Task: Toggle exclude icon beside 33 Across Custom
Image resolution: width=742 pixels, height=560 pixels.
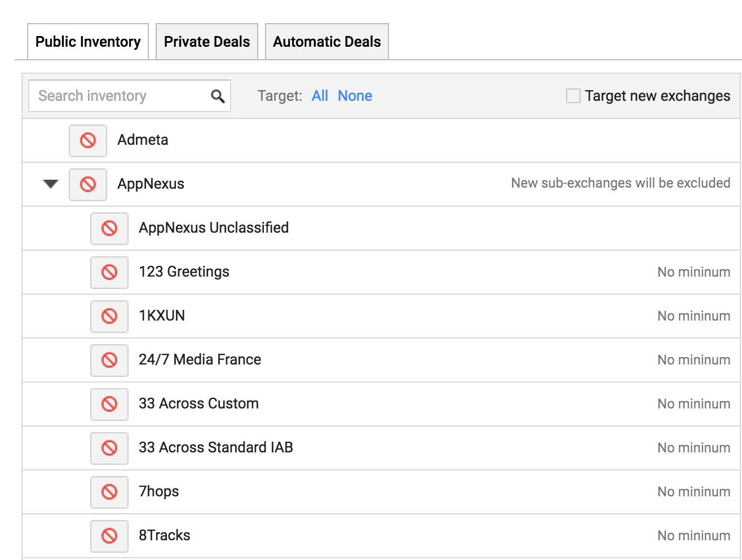Action: [109, 404]
